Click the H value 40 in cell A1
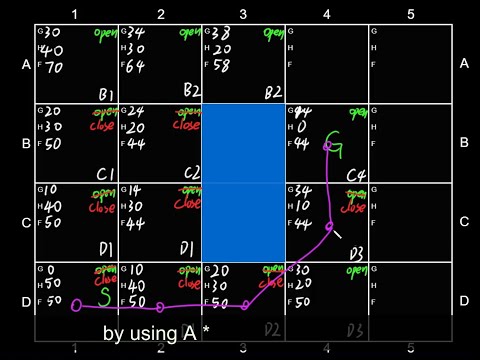The image size is (480, 360). (52, 51)
